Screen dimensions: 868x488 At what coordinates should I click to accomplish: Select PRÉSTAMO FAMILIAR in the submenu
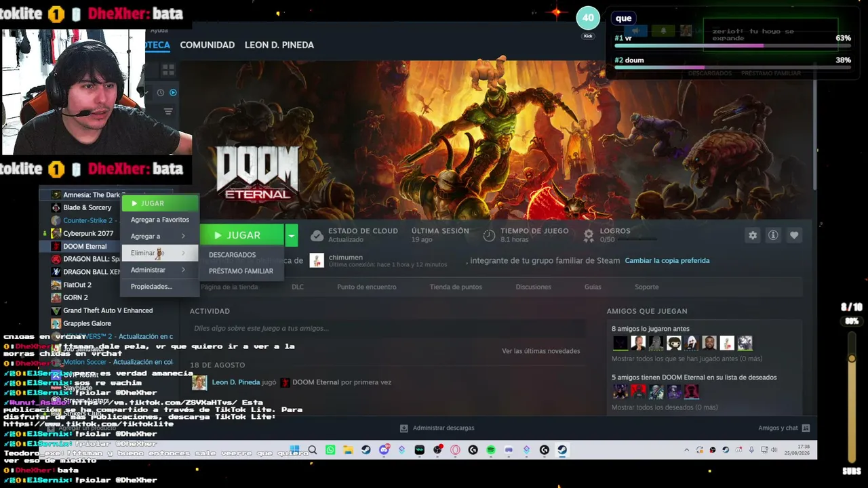tap(241, 271)
